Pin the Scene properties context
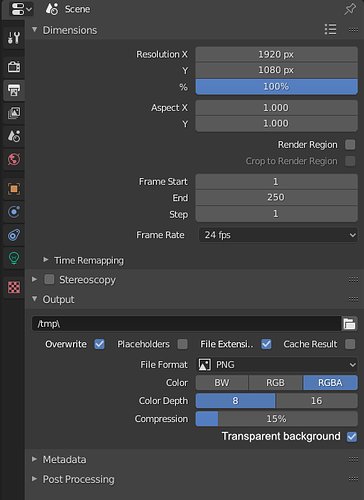Screen dimensions: 364x500 pyautogui.click(x=350, y=9)
